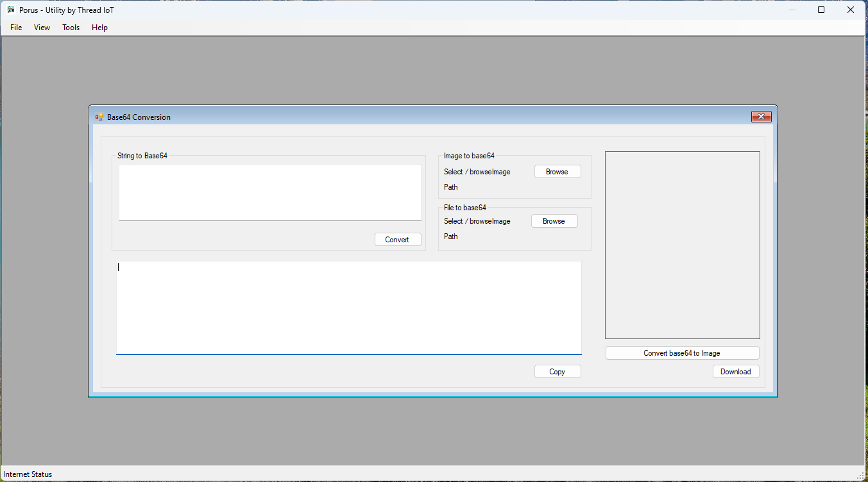868x482 pixels.
Task: Close the Base64 Conversion dialog
Action: click(x=761, y=116)
